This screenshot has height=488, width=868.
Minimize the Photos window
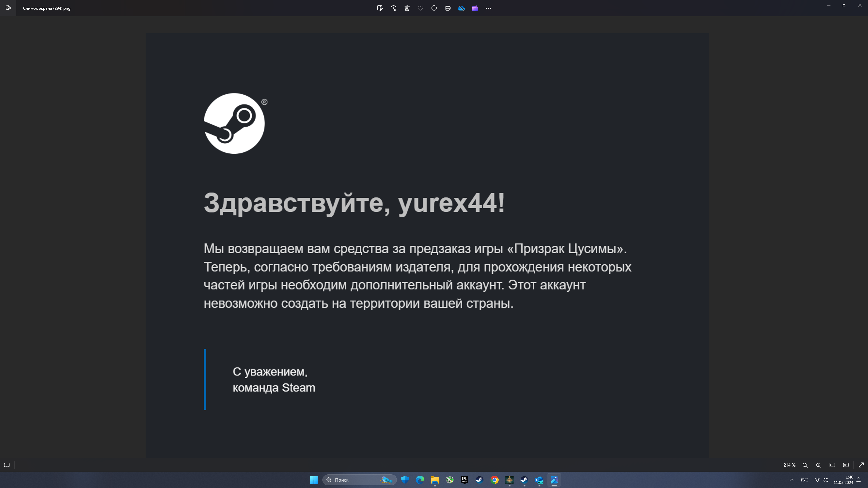[x=829, y=5]
